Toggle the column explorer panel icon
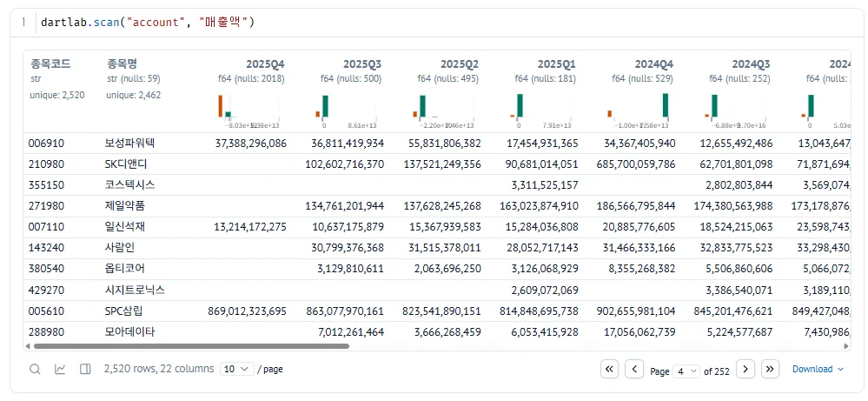 point(85,369)
